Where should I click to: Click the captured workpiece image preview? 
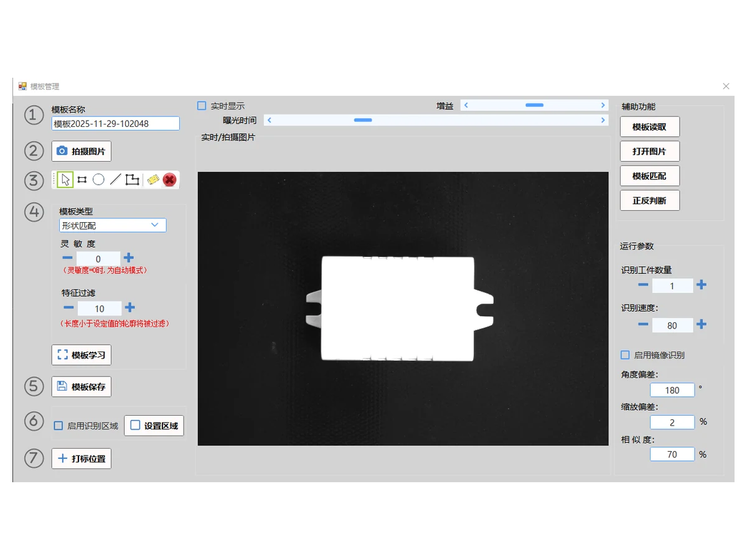(x=403, y=309)
